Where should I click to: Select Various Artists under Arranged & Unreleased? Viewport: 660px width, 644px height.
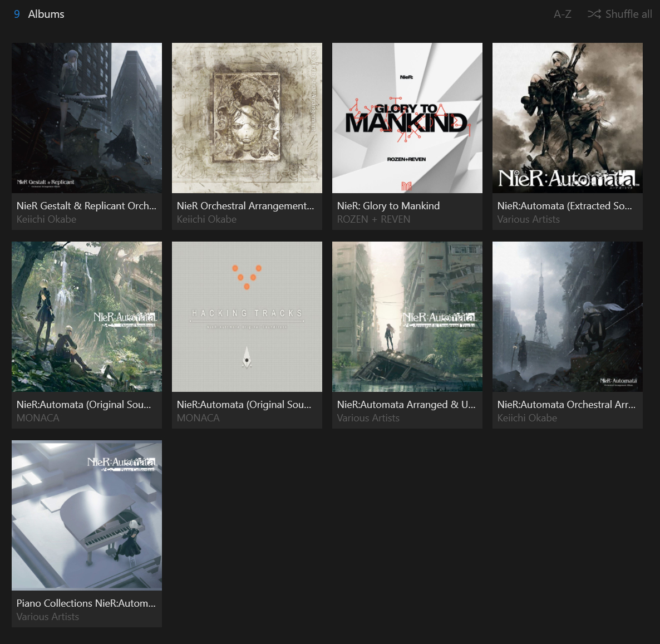tap(368, 418)
